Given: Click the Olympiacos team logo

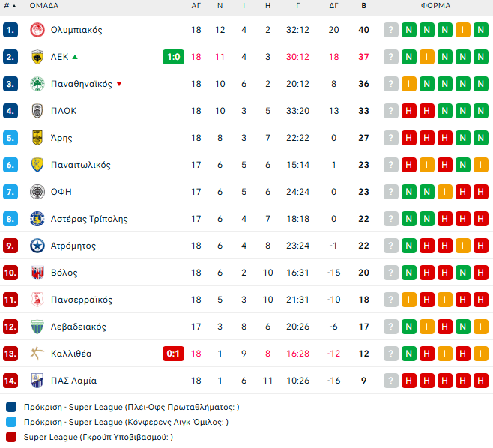Looking at the screenshot, I should click(x=37, y=30).
